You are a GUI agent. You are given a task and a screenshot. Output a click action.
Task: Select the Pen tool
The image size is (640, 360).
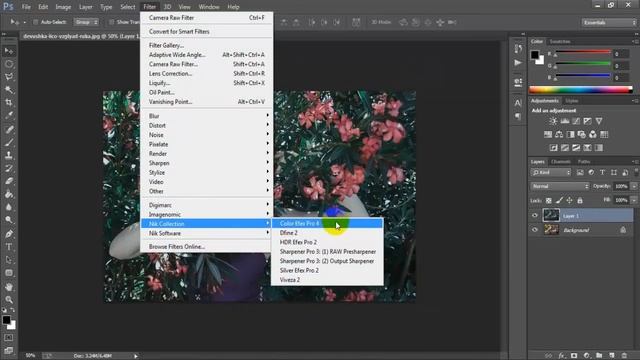9,234
